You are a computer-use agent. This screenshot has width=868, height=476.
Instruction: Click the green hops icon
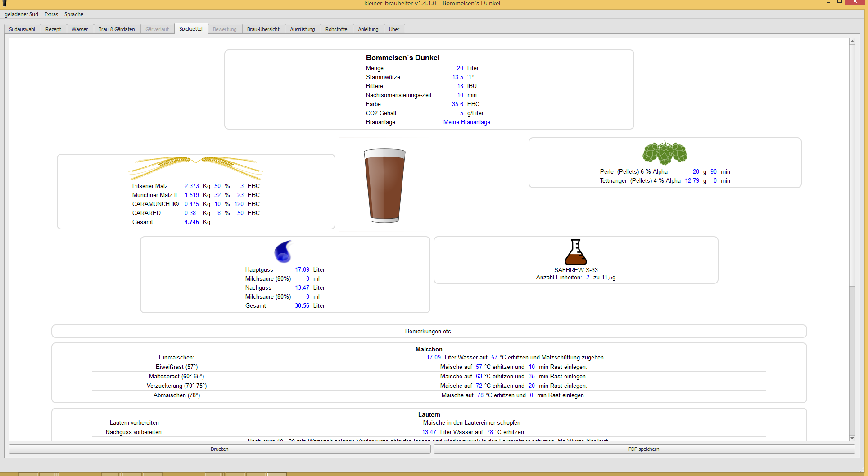click(665, 153)
